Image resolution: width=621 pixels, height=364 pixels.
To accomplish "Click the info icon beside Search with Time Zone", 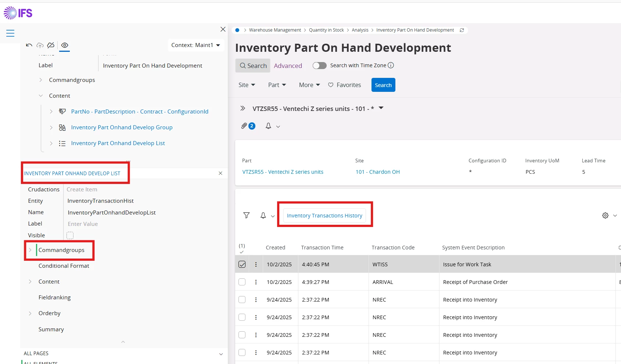I will (391, 65).
